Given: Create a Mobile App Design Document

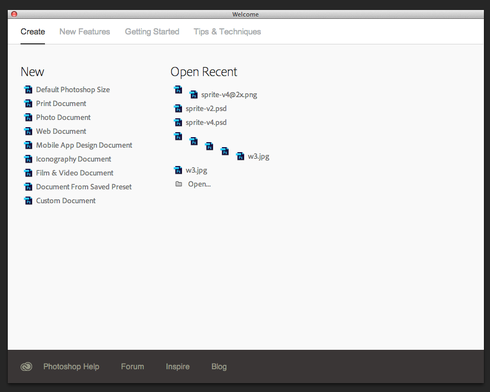Looking at the screenshot, I should tap(84, 145).
